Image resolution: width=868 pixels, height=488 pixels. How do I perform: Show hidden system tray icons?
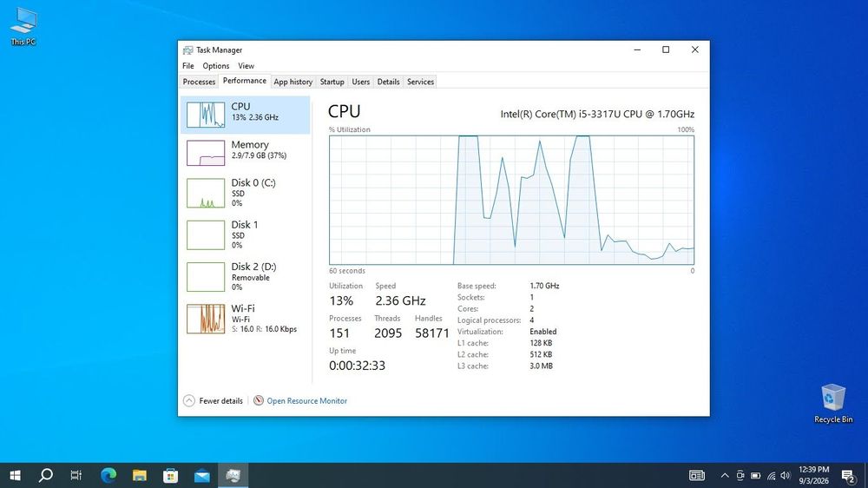click(725, 475)
